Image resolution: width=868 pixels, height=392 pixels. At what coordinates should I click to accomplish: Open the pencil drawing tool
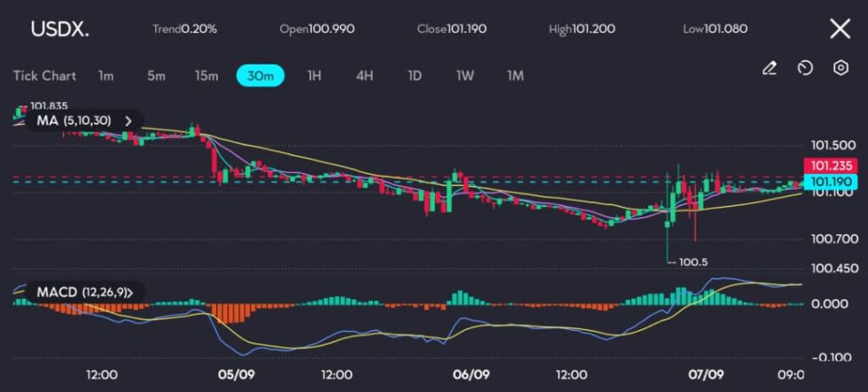point(770,69)
